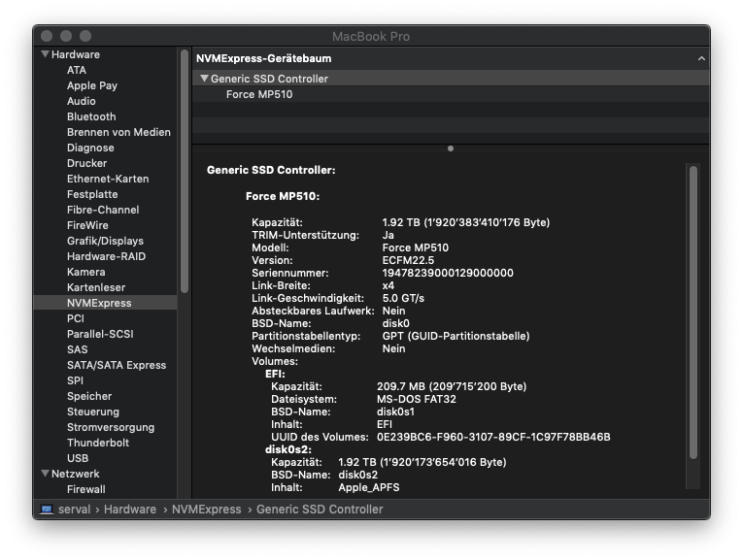
Task: Collapse the Netzwerk section triangle
Action: point(46,474)
